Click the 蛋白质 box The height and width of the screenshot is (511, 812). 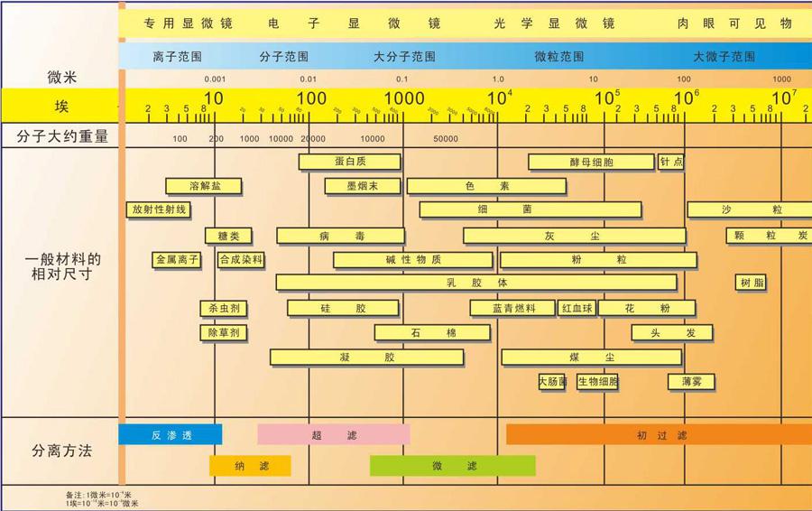coord(349,162)
